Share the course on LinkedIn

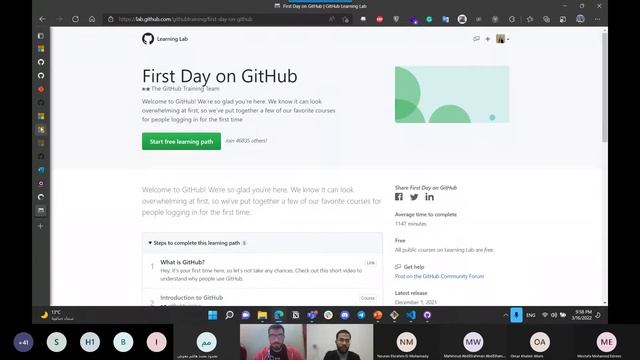[429, 197]
